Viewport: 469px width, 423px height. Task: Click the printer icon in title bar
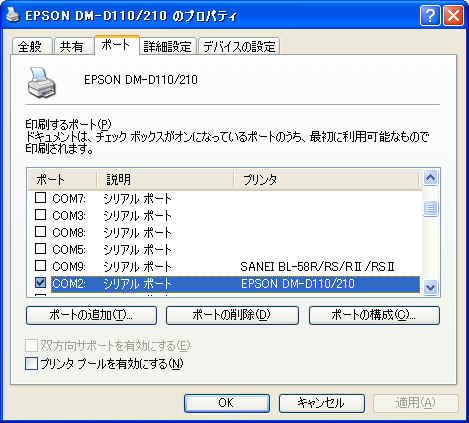tap(13, 15)
